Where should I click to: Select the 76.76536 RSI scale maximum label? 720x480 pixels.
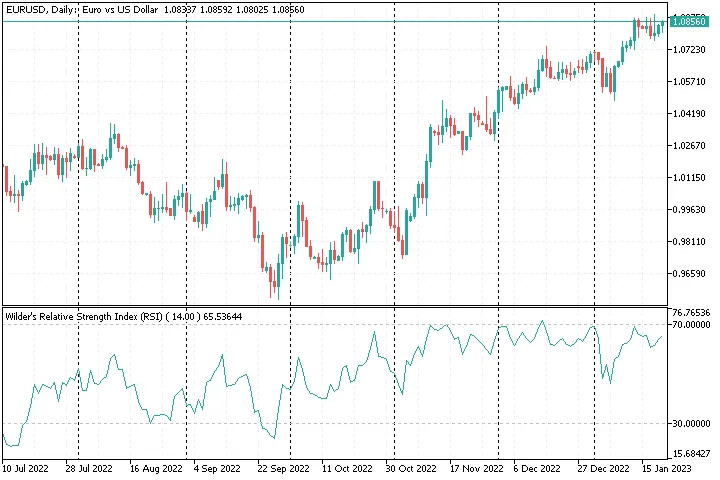[691, 313]
